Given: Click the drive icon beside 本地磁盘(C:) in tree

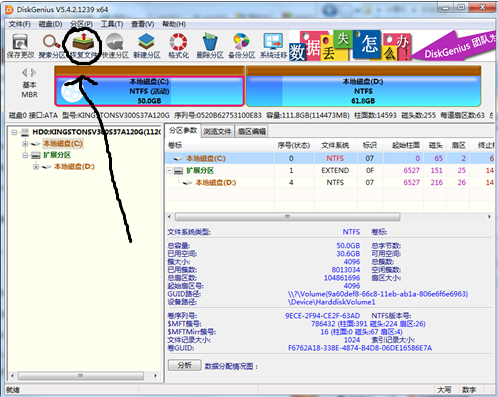Looking at the screenshot, I should click(x=36, y=144).
